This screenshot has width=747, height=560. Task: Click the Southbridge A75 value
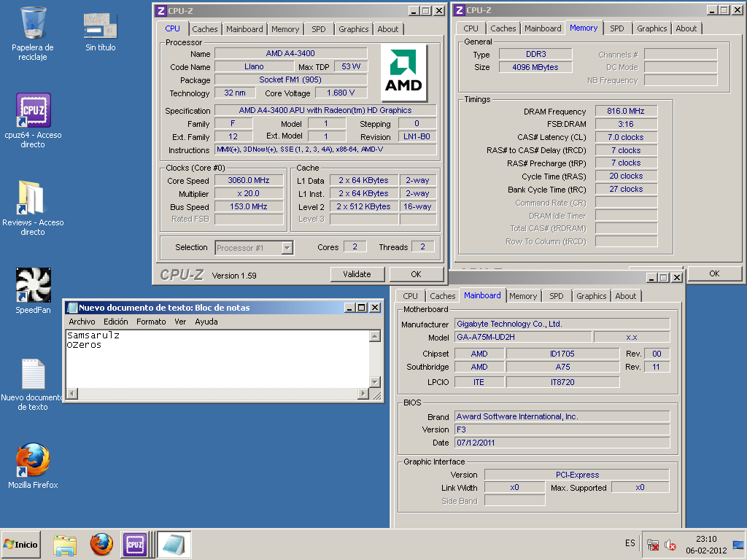pyautogui.click(x=562, y=367)
